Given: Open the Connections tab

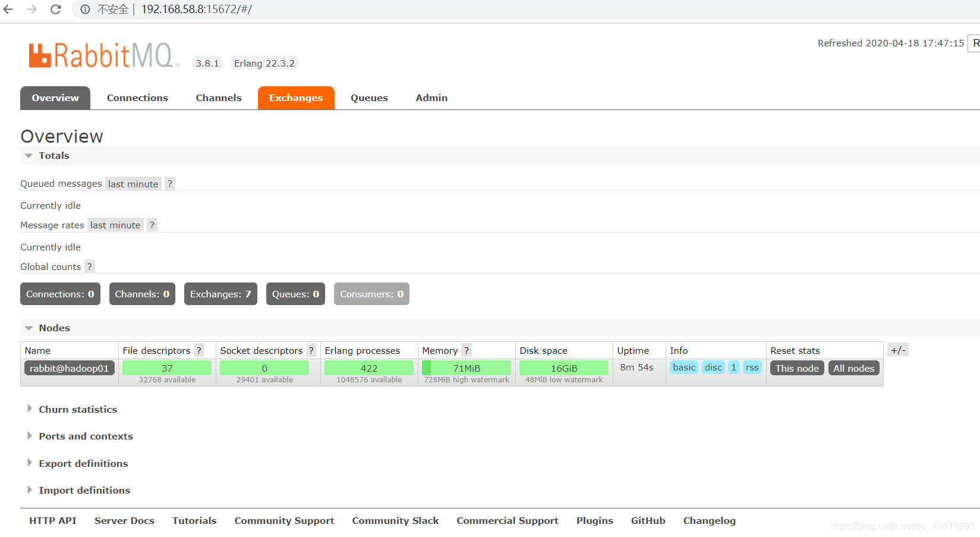Looking at the screenshot, I should (x=137, y=98).
